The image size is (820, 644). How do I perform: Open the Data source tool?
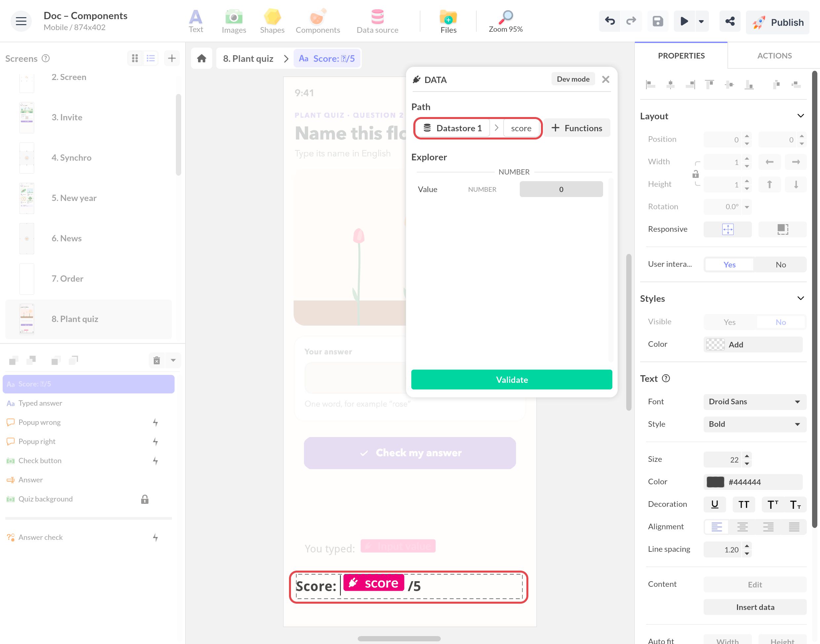377,21
